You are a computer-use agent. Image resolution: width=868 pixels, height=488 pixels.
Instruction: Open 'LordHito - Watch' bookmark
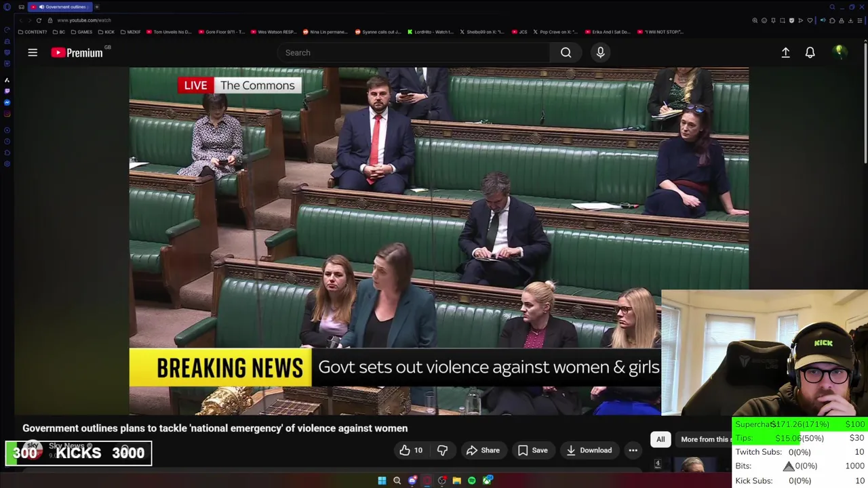[430, 32]
